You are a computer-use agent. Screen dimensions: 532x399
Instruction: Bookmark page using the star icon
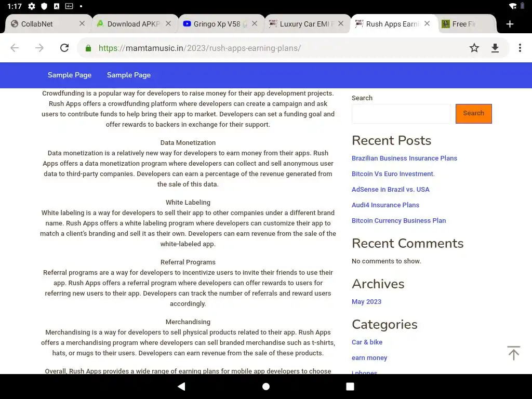[474, 48]
